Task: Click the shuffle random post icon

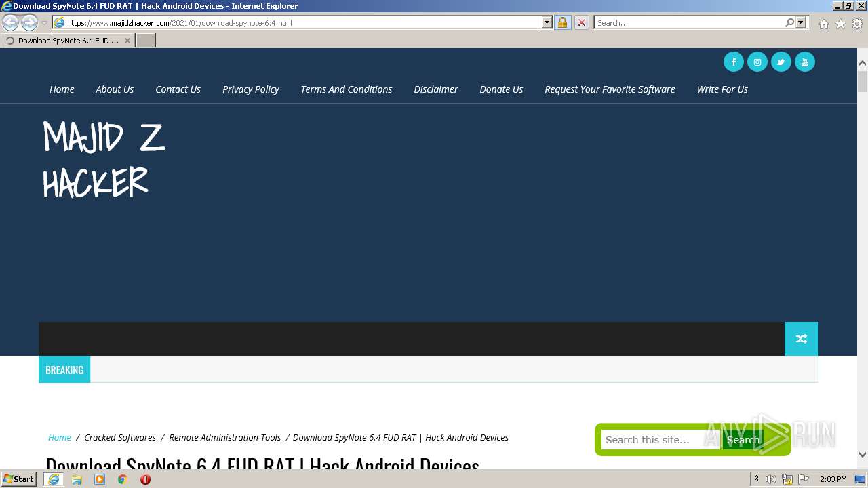Action: (x=802, y=339)
